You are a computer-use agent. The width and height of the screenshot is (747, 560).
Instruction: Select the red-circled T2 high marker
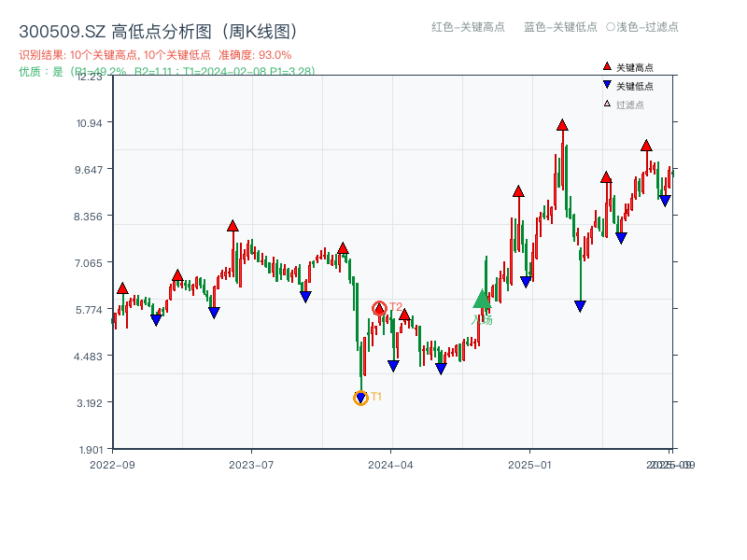[x=379, y=308]
